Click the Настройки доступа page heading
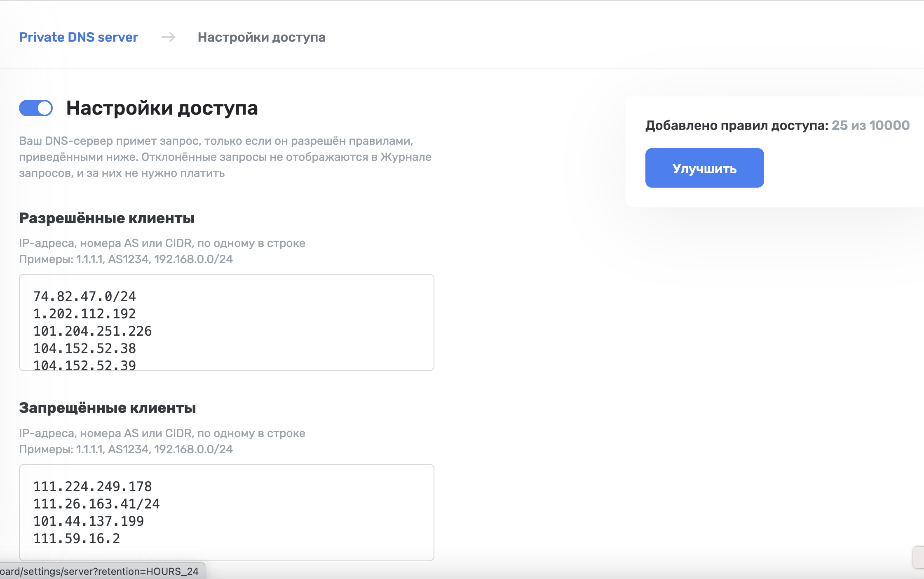Screen dimensions: 924x579 pyautogui.click(x=162, y=108)
